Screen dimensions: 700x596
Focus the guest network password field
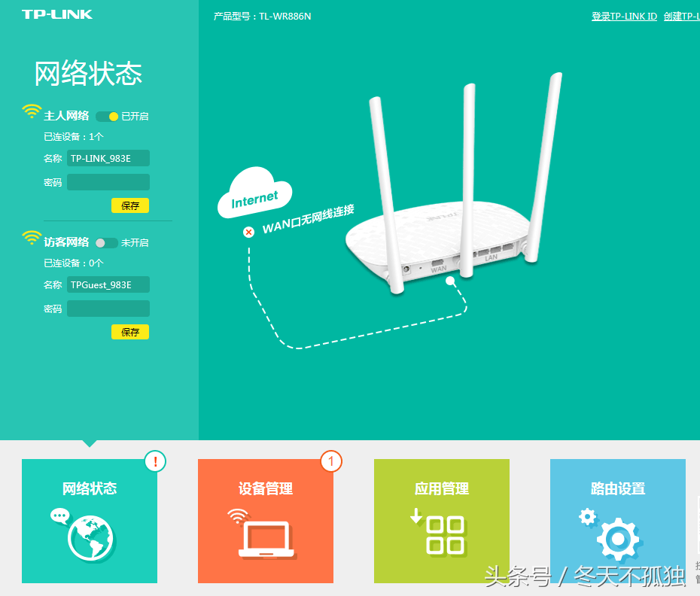click(108, 309)
